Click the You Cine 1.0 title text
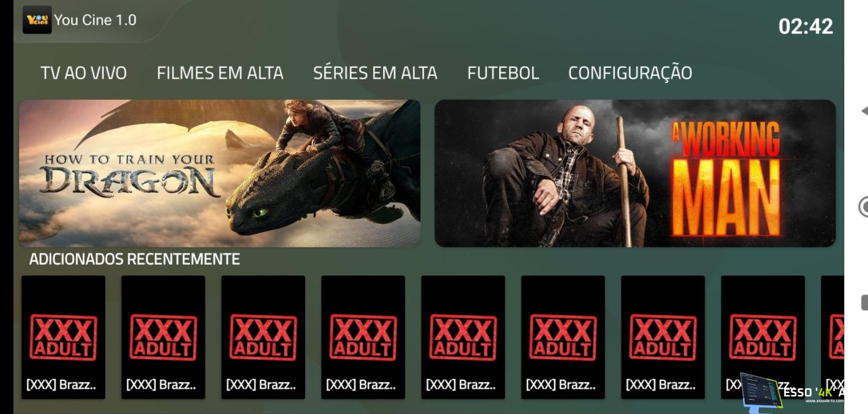Screen dimensions: 868x414 click(x=95, y=20)
